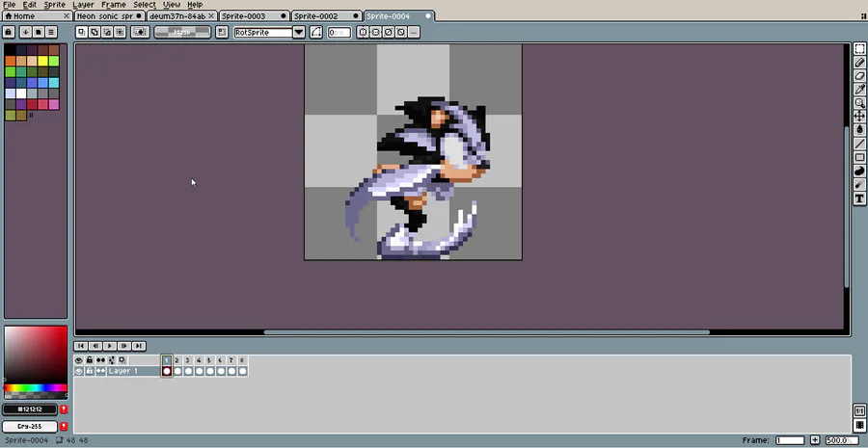This screenshot has height=448, width=868.
Task: Select the Eyedropper tool
Action: point(859,89)
